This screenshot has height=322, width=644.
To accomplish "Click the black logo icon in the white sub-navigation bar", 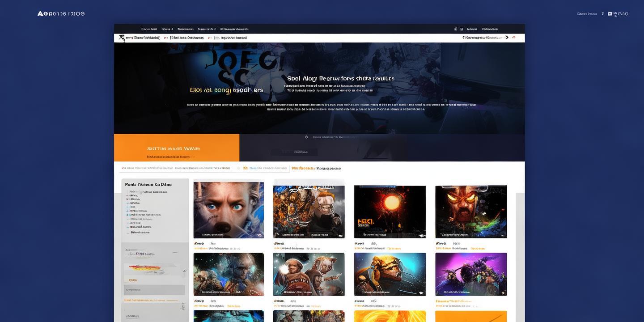I will (x=122, y=38).
